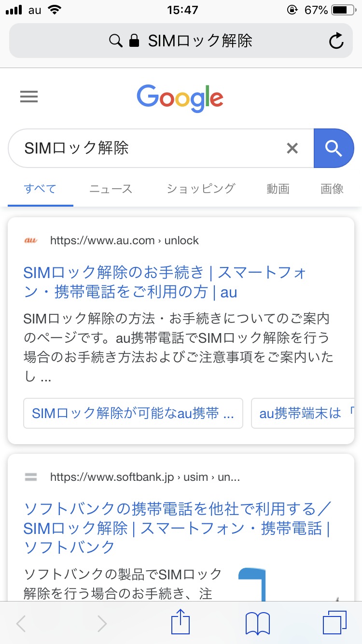Tap the Safari share icon

[x=181, y=623]
